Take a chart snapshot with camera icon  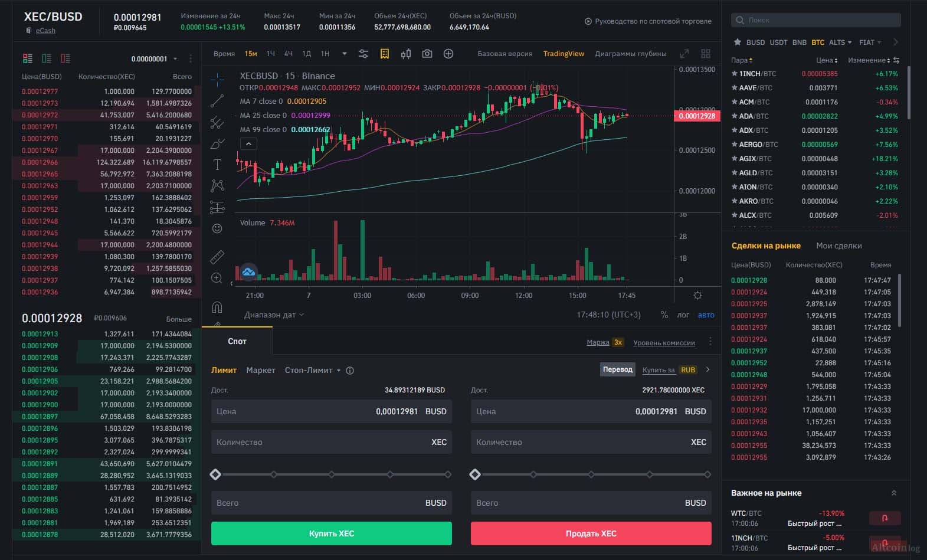427,54
